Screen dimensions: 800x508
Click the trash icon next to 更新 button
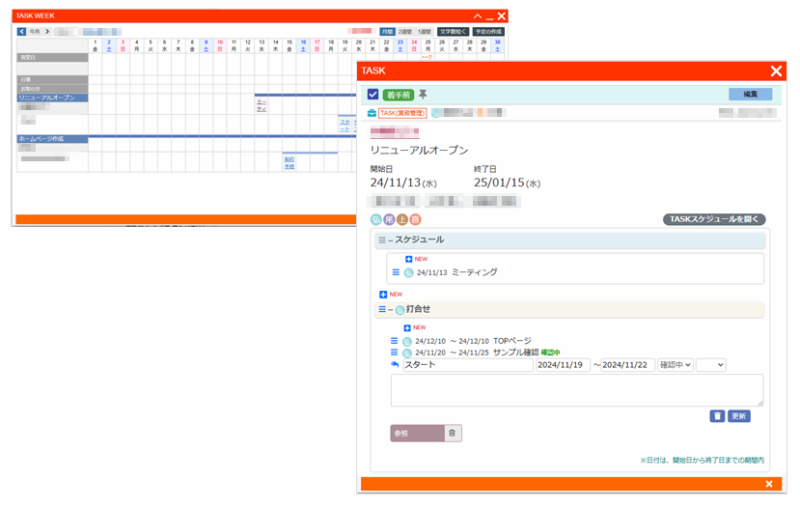coord(717,415)
